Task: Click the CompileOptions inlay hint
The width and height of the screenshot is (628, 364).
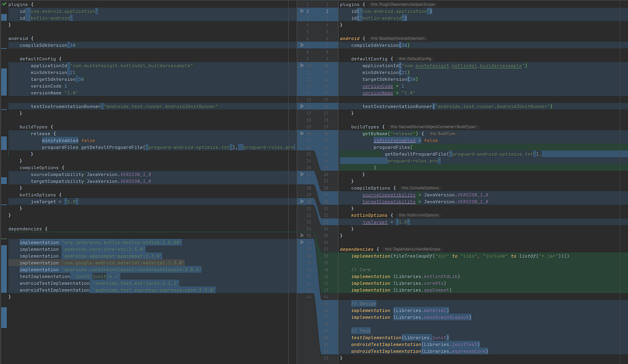Action: point(420,188)
